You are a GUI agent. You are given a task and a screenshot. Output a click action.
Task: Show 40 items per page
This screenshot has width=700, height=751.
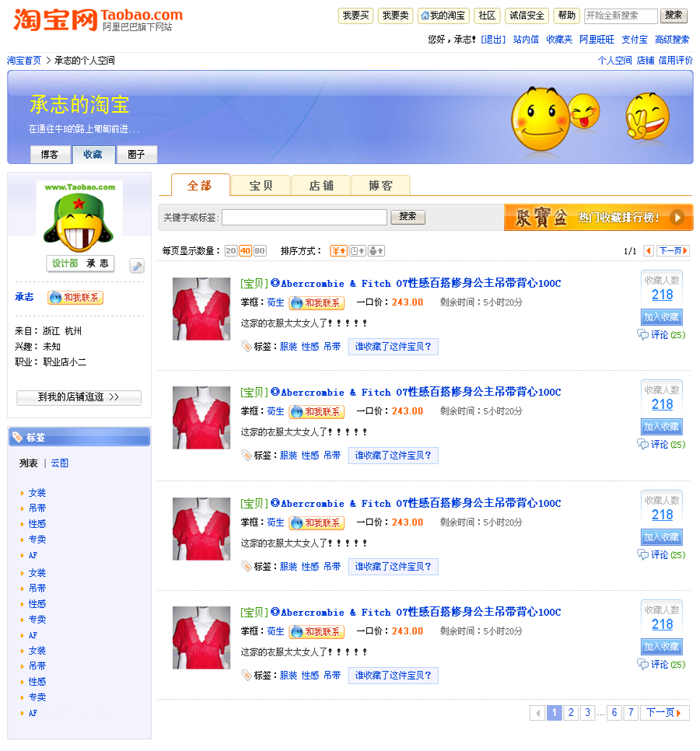click(x=245, y=250)
